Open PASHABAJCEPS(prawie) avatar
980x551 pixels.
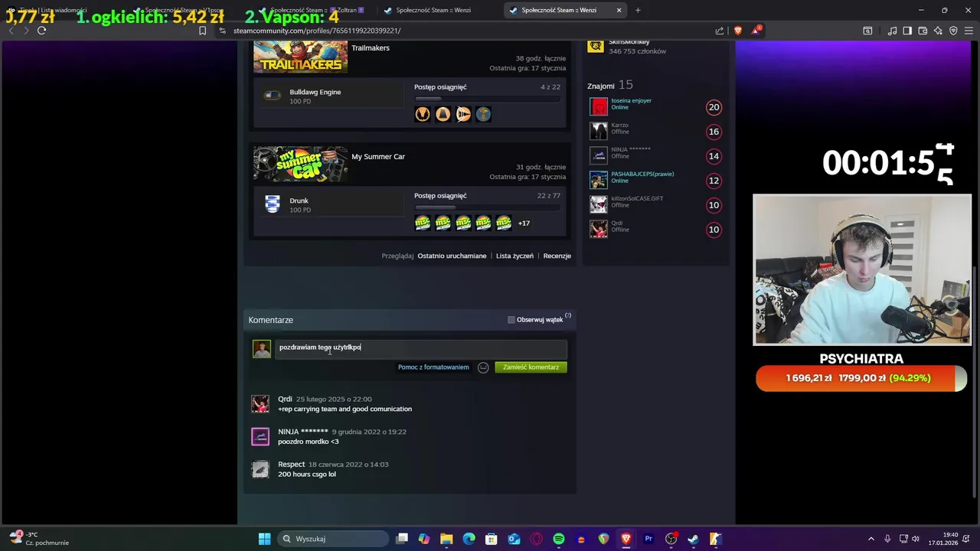point(599,180)
